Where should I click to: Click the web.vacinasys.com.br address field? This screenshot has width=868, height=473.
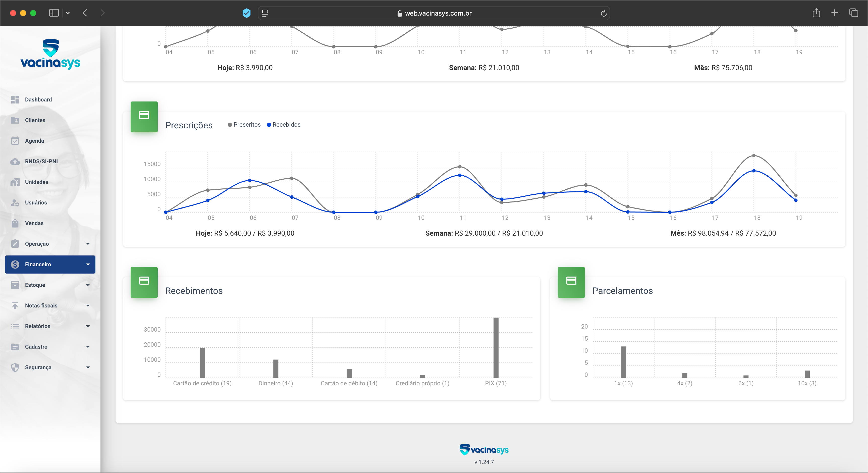(434, 13)
